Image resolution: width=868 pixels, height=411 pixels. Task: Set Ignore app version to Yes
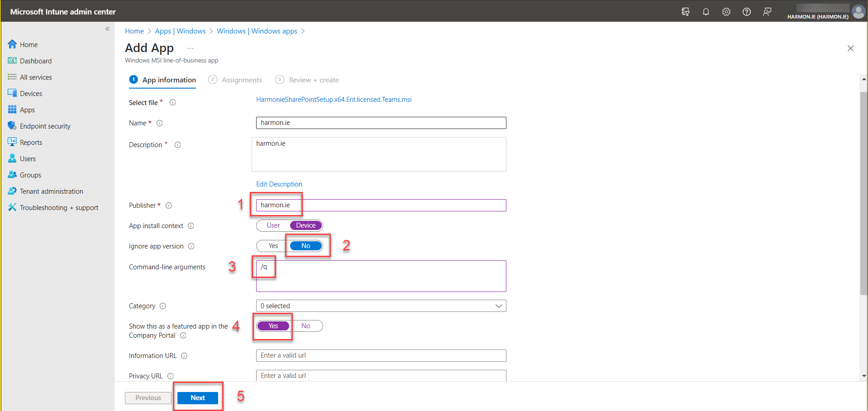pos(273,246)
